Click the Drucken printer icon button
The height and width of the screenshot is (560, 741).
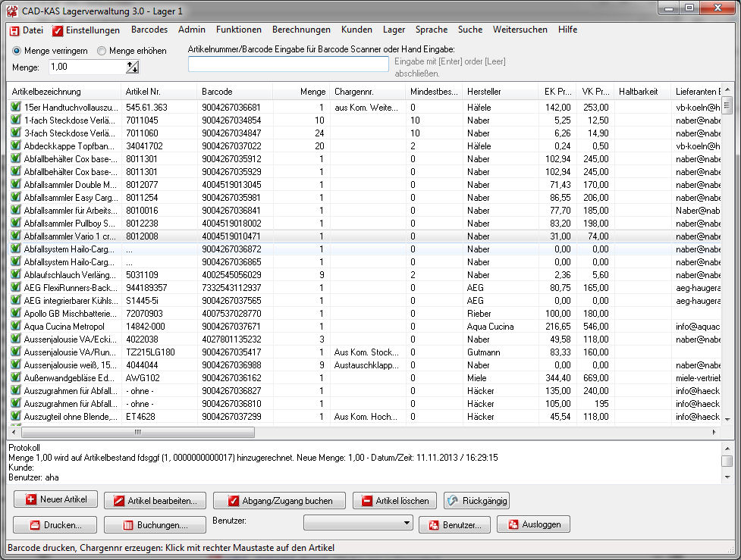tap(55, 525)
